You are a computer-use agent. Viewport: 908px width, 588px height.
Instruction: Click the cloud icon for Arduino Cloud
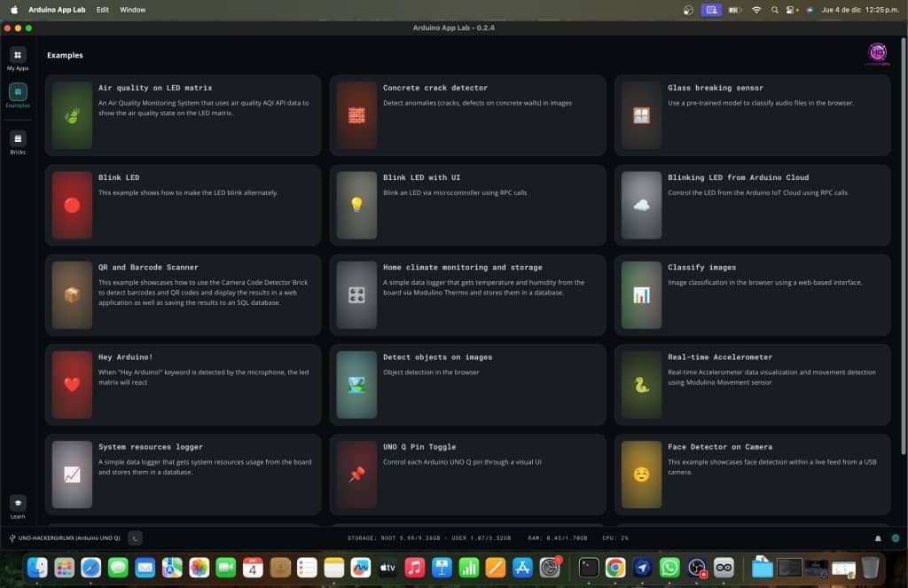pos(641,205)
